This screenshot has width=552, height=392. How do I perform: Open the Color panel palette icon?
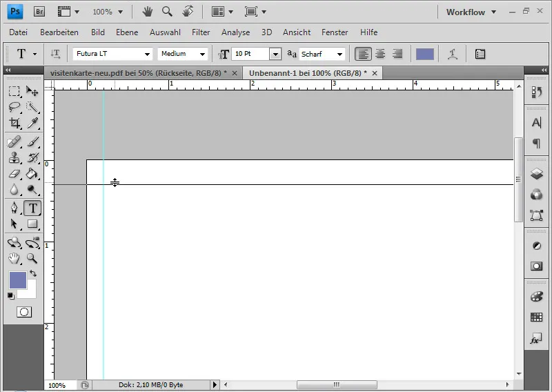click(x=537, y=297)
